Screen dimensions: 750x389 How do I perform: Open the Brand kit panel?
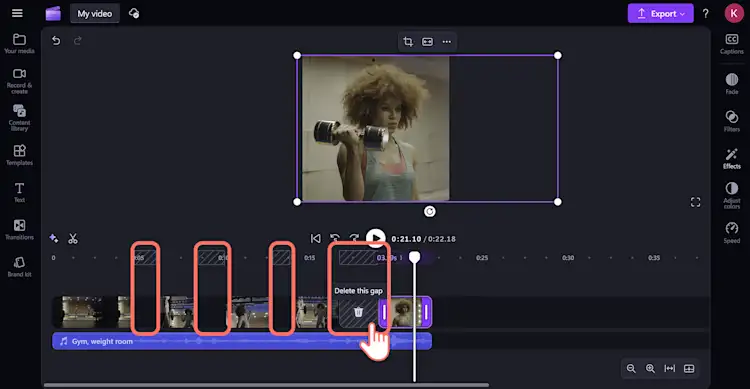coord(19,267)
